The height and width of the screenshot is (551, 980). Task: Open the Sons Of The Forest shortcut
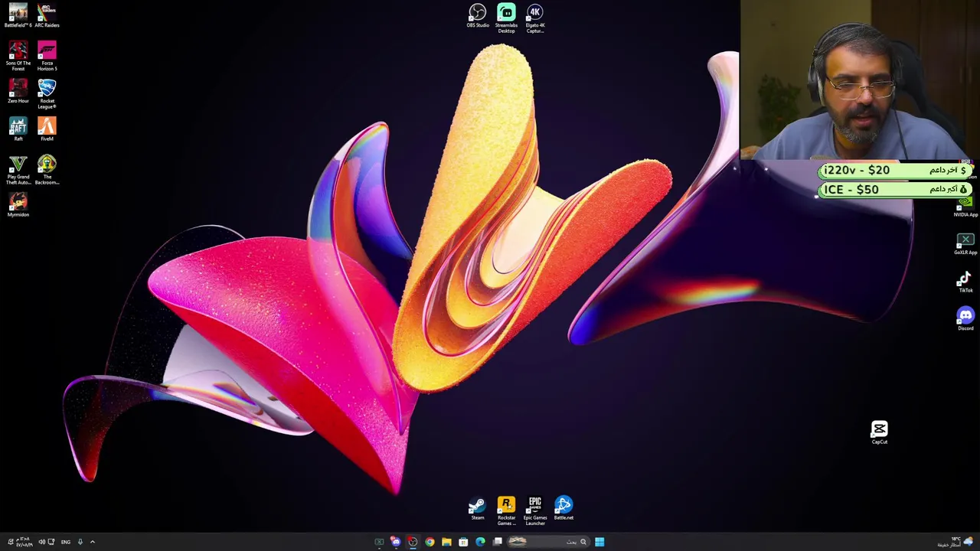click(x=18, y=56)
